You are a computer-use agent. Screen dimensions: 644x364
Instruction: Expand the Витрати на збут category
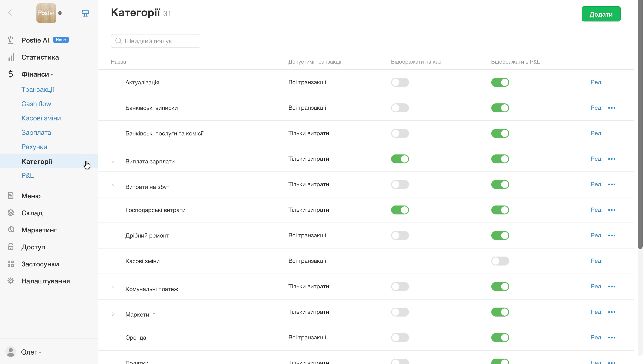tap(113, 186)
